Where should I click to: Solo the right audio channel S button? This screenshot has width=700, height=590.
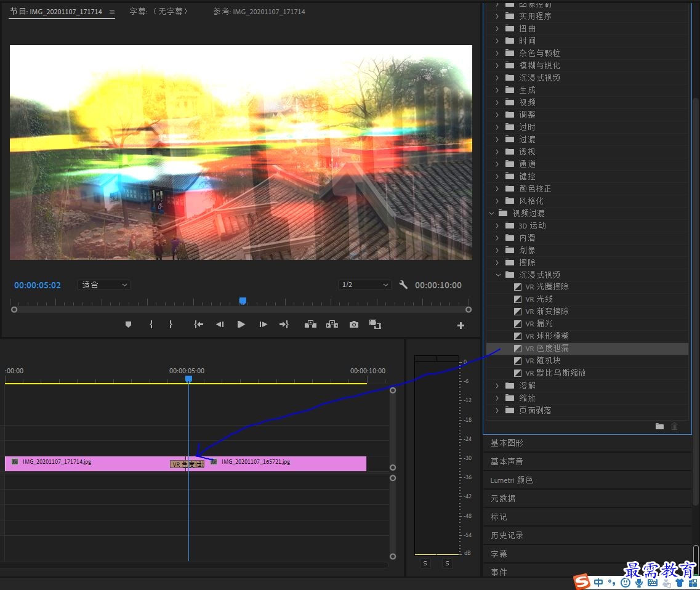447,563
